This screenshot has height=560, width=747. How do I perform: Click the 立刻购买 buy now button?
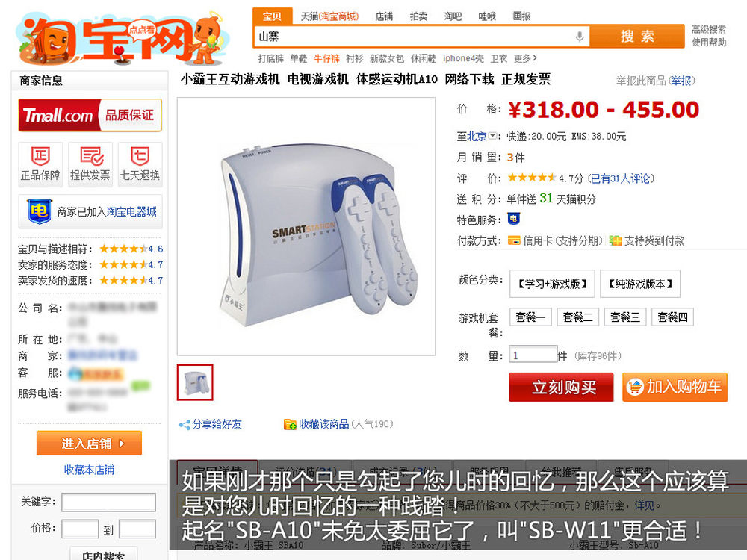(x=561, y=387)
